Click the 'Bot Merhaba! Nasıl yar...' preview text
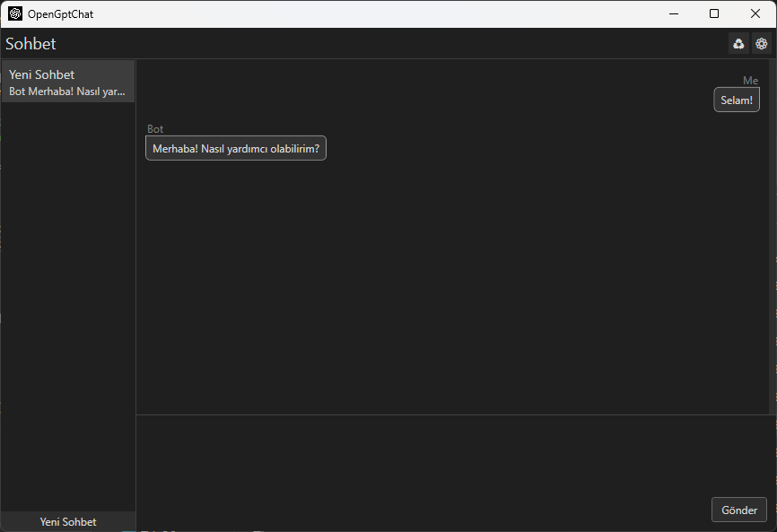Image resolution: width=777 pixels, height=532 pixels. point(67,92)
